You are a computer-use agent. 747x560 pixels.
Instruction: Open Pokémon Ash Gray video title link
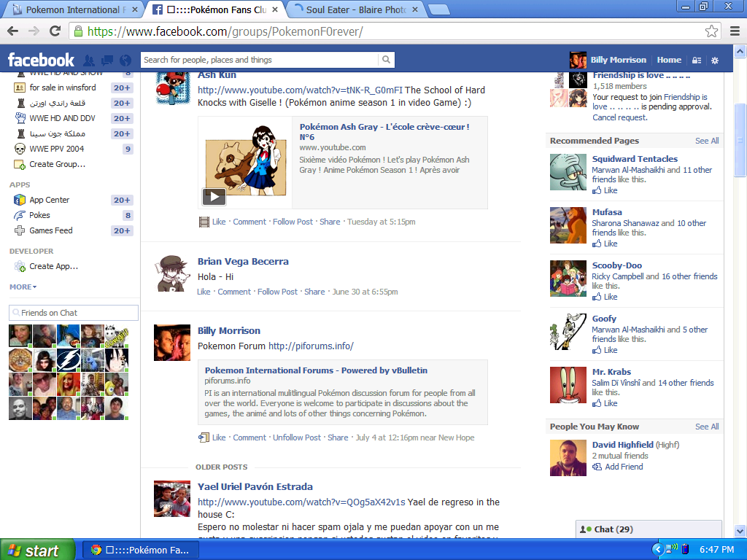tap(384, 132)
